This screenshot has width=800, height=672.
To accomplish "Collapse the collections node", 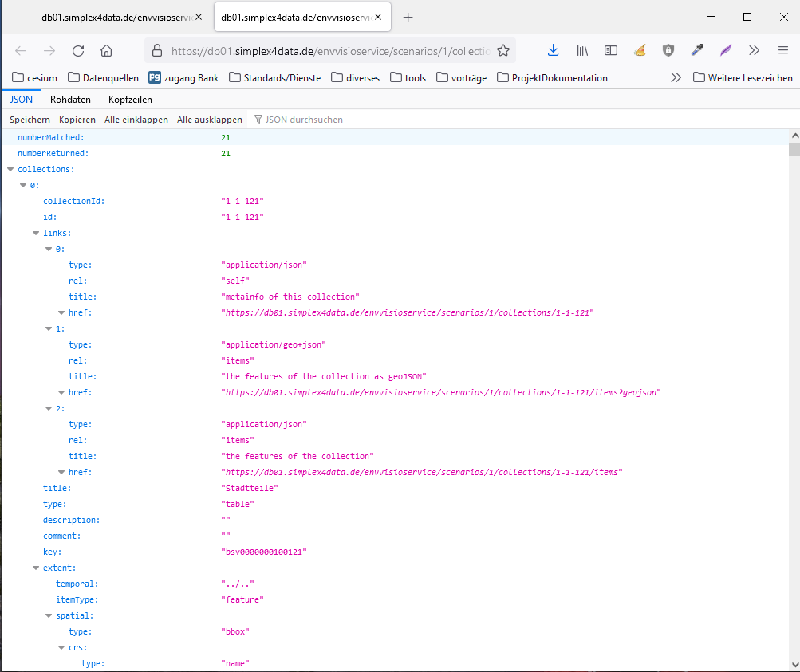I will point(10,169).
